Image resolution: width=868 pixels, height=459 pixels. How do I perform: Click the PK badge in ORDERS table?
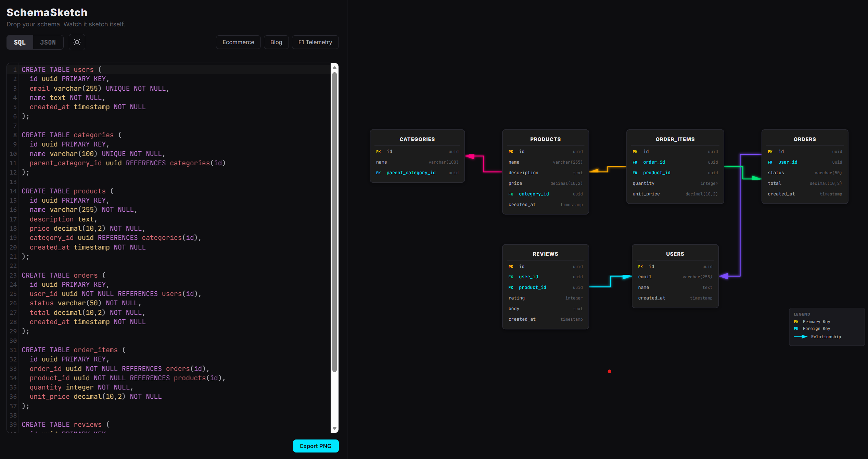(770, 152)
